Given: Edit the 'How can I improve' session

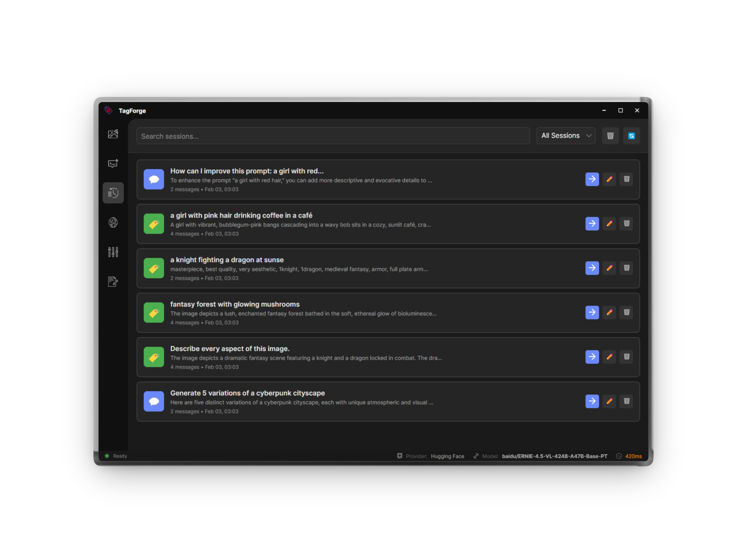Looking at the screenshot, I should (609, 179).
